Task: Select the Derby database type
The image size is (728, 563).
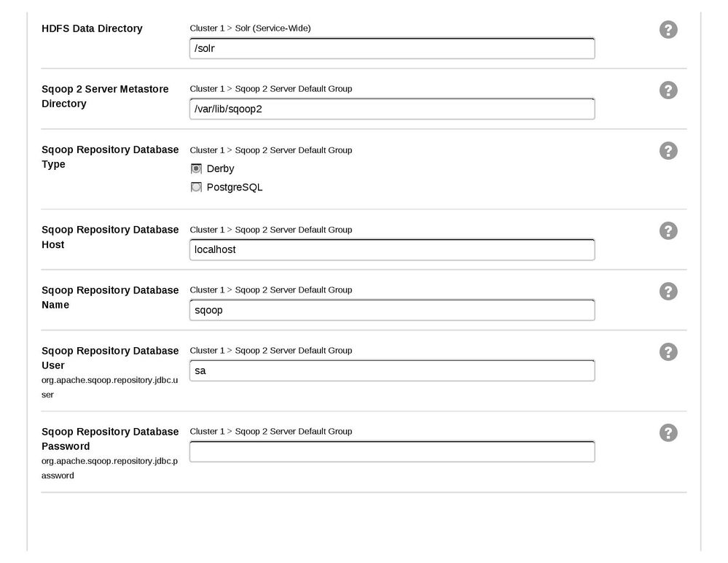Action: pyautogui.click(x=195, y=168)
